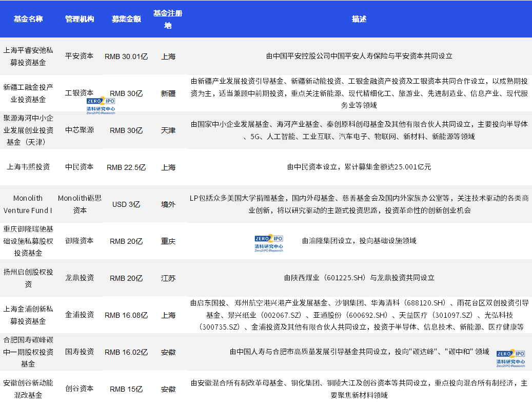
Task: Select manager cell Monolith砺思资本
Action: [80, 204]
